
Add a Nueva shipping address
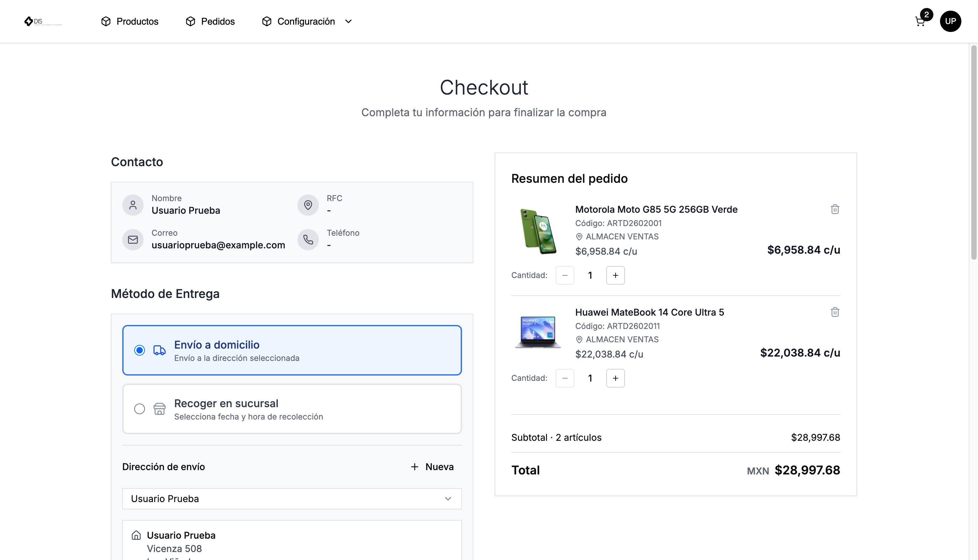432,467
